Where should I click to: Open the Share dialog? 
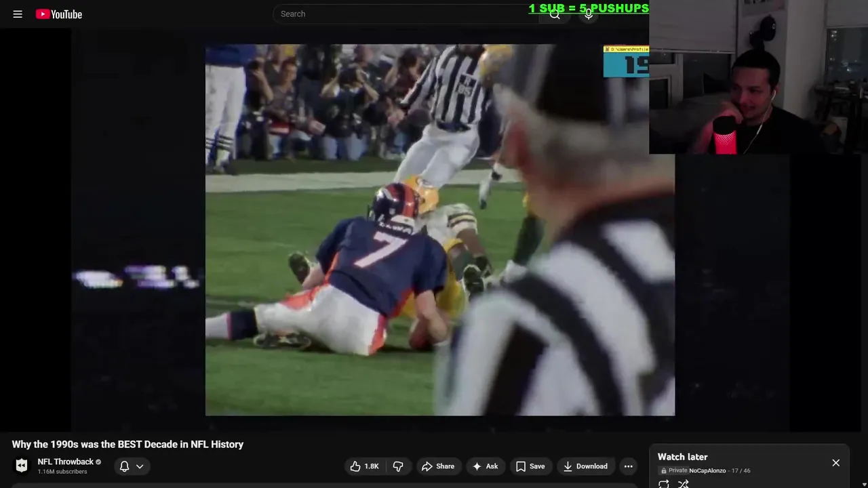coord(438,466)
